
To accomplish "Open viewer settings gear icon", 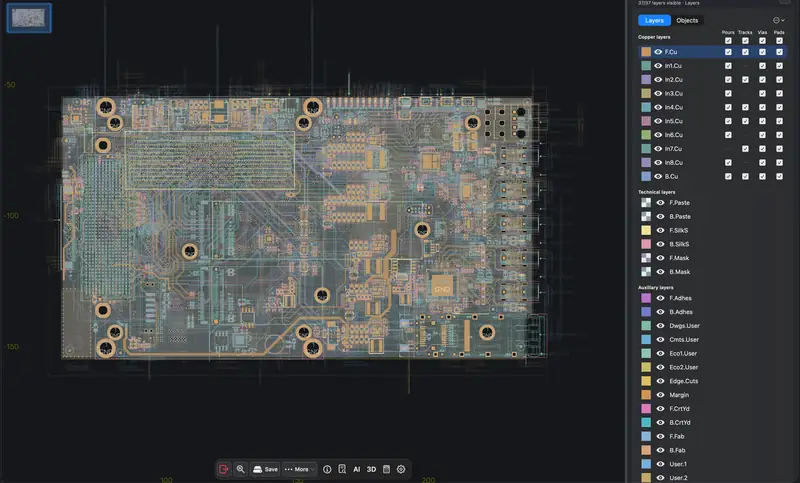I will 401,469.
